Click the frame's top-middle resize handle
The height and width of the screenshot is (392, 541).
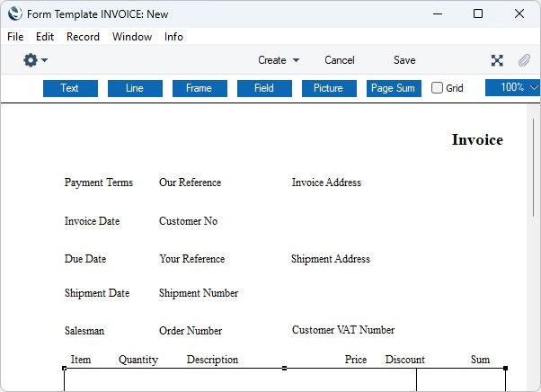coord(284,369)
